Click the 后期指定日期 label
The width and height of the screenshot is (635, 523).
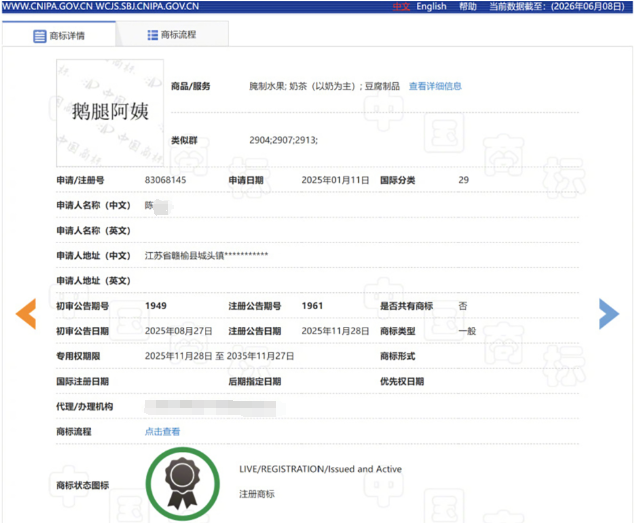coord(255,381)
